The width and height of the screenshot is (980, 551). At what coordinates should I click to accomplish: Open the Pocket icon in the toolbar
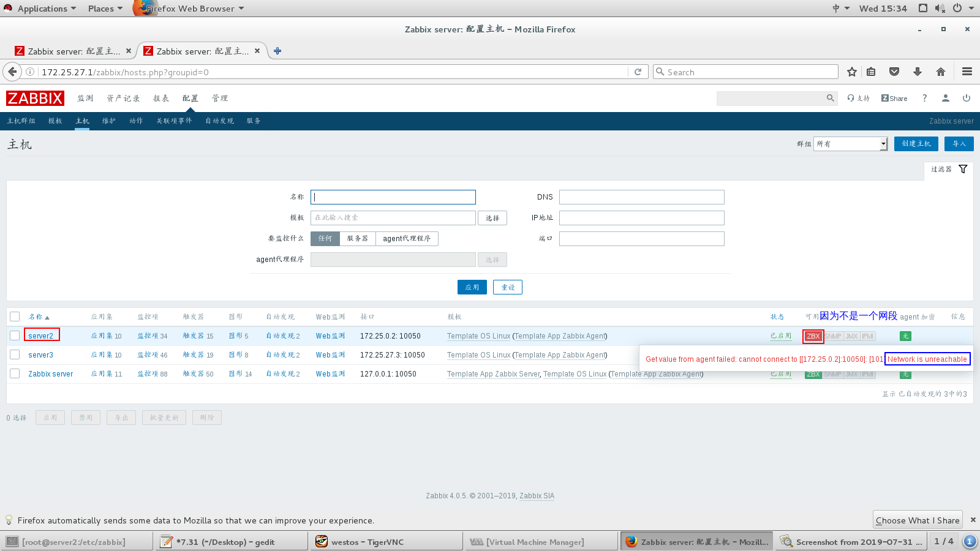(894, 72)
